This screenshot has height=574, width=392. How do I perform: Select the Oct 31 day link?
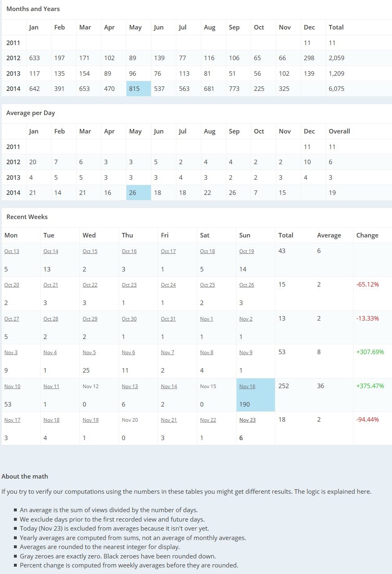pyautogui.click(x=168, y=319)
